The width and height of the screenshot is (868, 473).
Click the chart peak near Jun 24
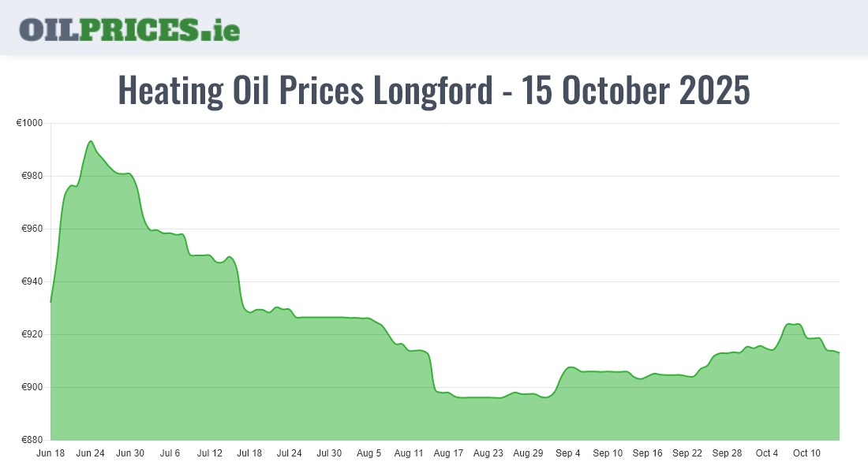tap(91, 141)
